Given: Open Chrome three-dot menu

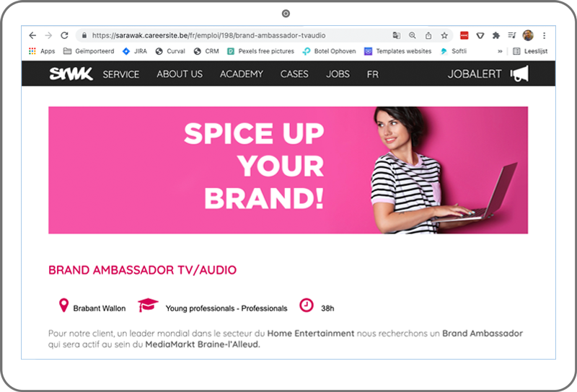Looking at the screenshot, I should 544,35.
